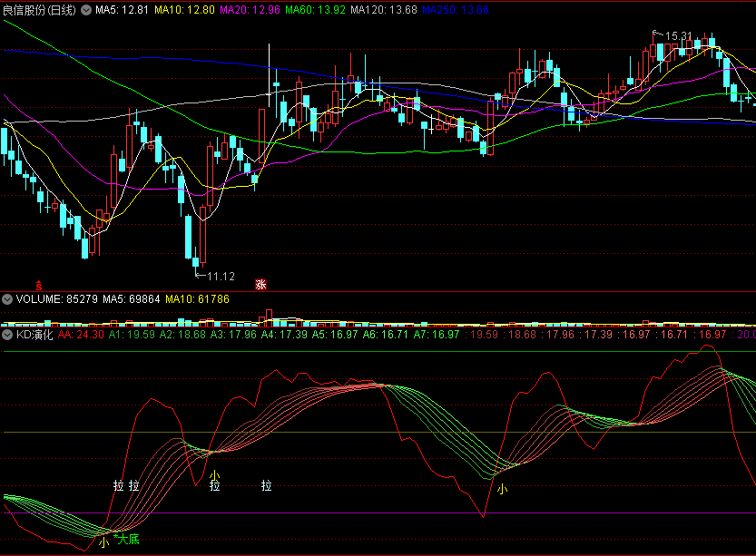This screenshot has height=556, width=756.
Task: Select the A4: 17.39 indicator value
Action: pos(284,335)
